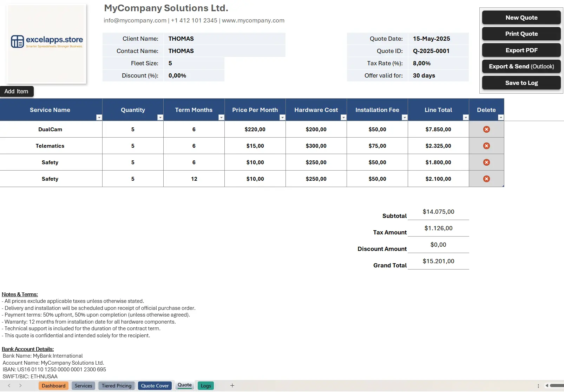Select the MyCompany Solutions Ltd. title
The image size is (564, 392).
166,8
